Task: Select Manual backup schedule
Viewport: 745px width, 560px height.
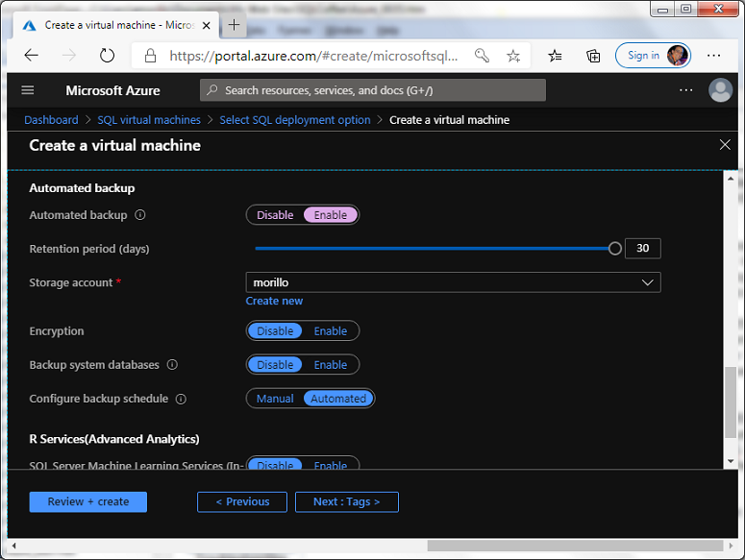Action: (x=275, y=399)
